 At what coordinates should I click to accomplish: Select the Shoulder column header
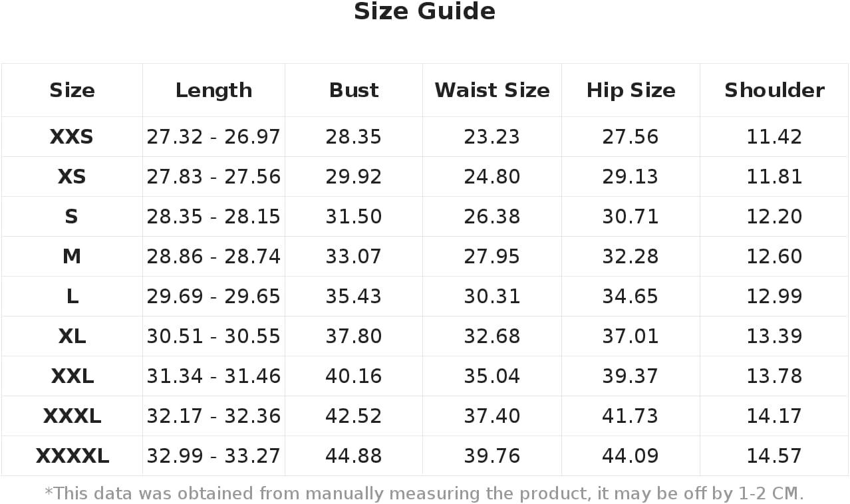(774, 90)
